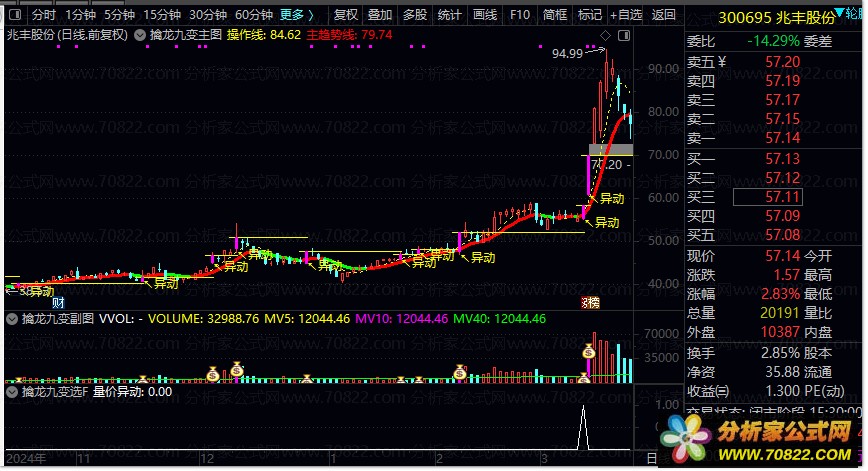Viewport: 868px width, 471px height.
Task: Add stock via +自选
Action: (626, 15)
